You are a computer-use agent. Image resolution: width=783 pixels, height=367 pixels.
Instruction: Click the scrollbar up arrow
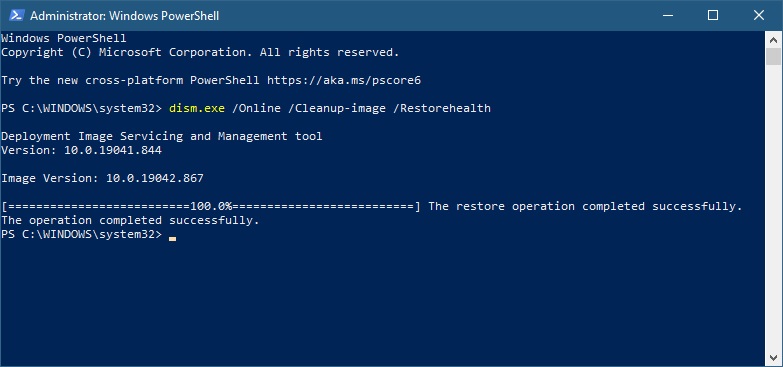[x=774, y=39]
